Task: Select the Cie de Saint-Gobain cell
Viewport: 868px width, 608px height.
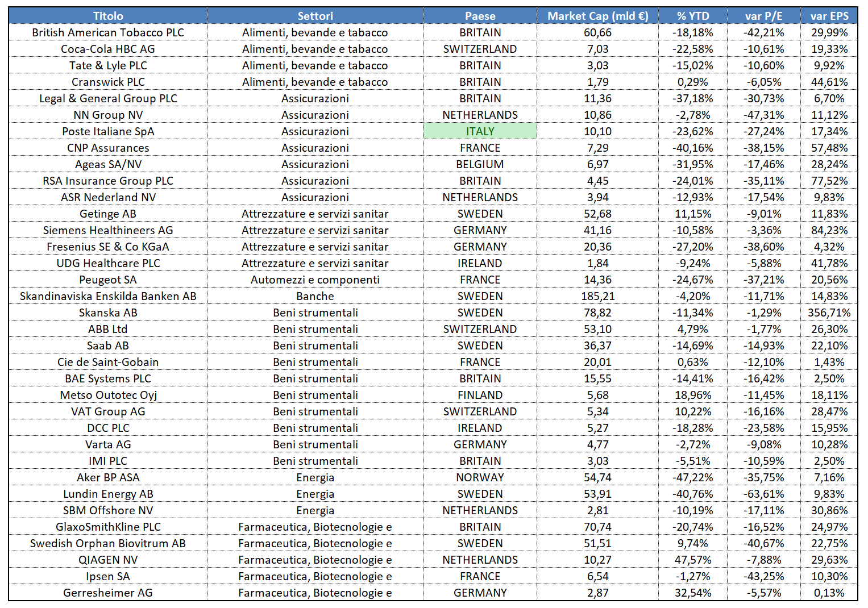Action: 108,362
